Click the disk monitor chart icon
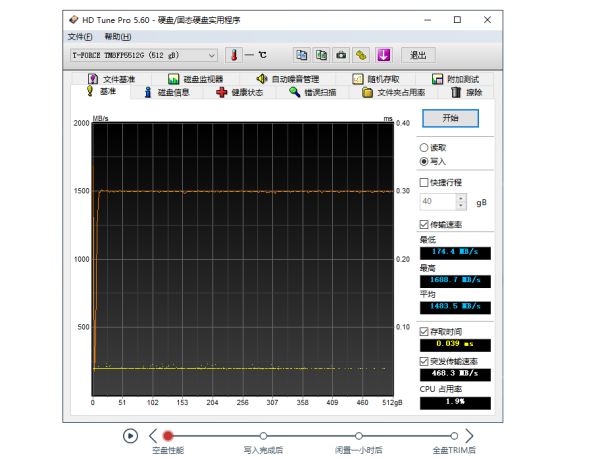The height and width of the screenshot is (459, 600). pos(173,79)
